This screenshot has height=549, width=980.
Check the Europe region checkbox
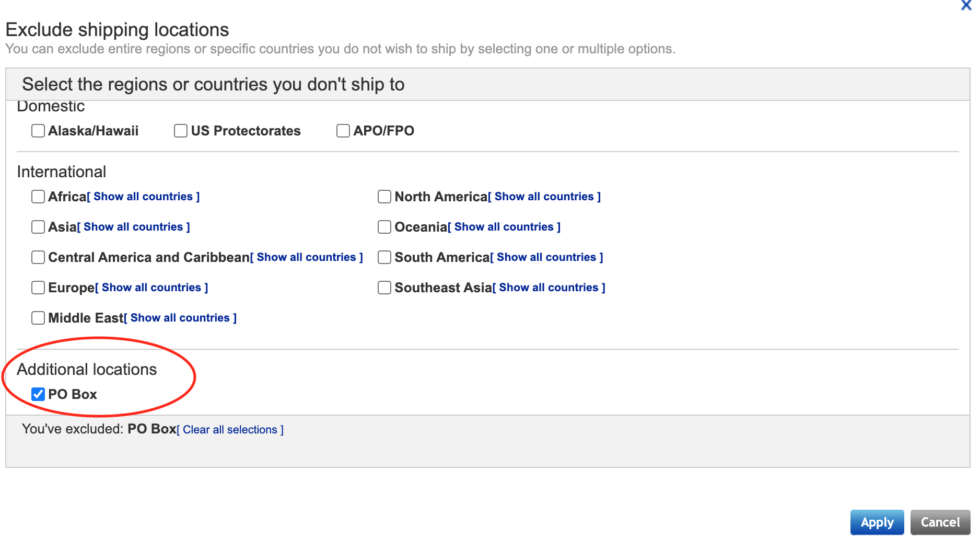tap(38, 288)
